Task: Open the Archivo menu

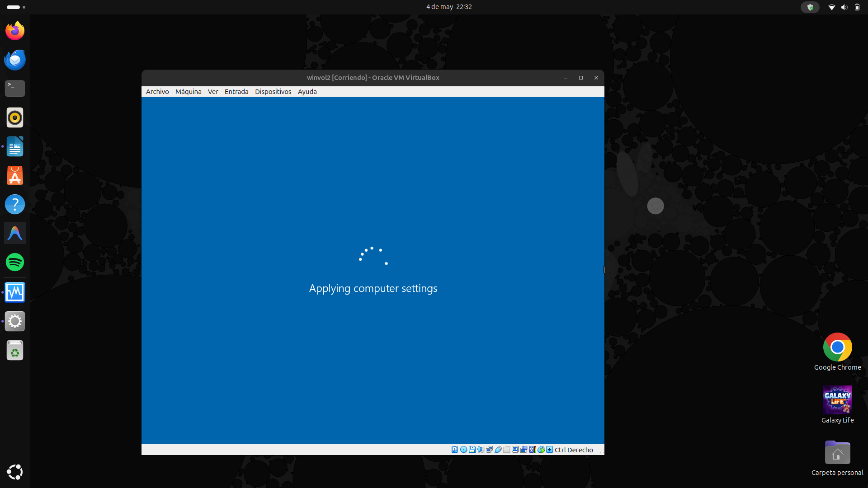Action: (157, 92)
